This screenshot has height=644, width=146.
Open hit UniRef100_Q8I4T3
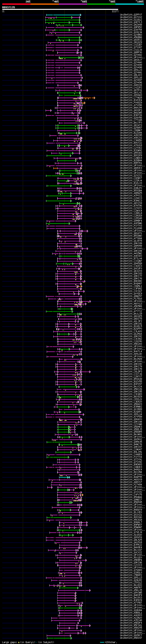(x=131, y=125)
